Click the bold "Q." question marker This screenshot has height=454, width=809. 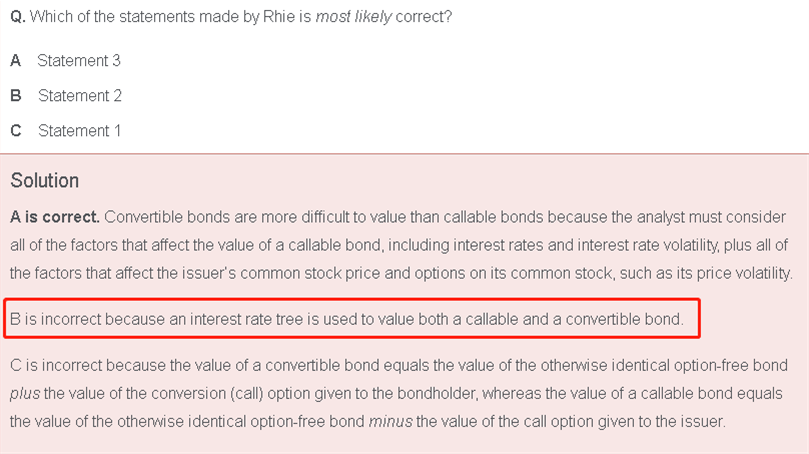(x=18, y=19)
